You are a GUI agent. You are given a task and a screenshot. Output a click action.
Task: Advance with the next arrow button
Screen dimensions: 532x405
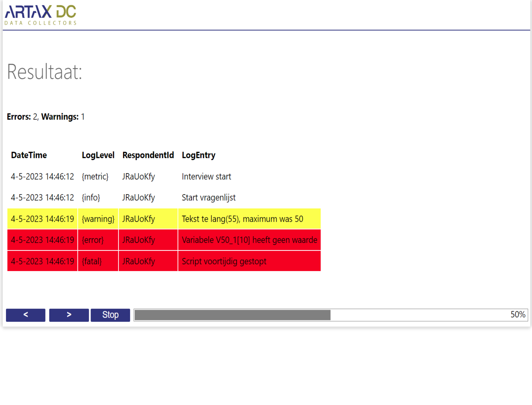tap(69, 315)
